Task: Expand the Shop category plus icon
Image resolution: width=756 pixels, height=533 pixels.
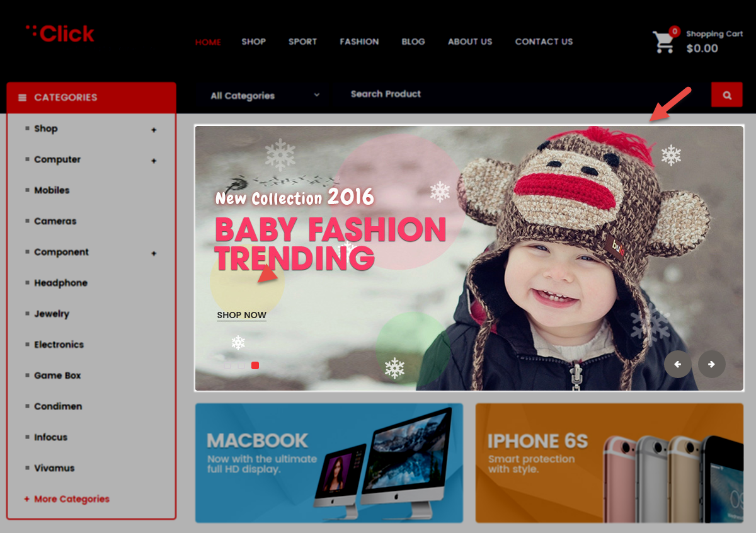Action: click(x=154, y=130)
